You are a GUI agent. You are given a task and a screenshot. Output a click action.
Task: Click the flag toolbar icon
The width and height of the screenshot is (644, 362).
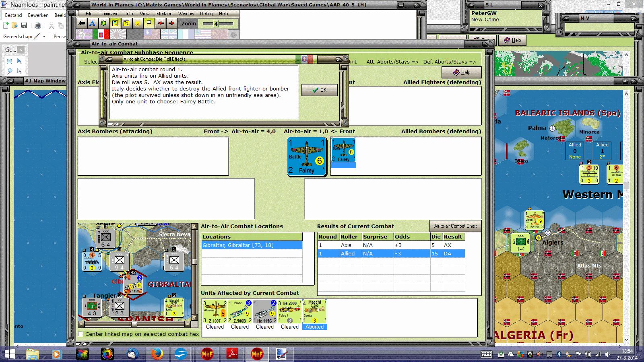point(149,23)
